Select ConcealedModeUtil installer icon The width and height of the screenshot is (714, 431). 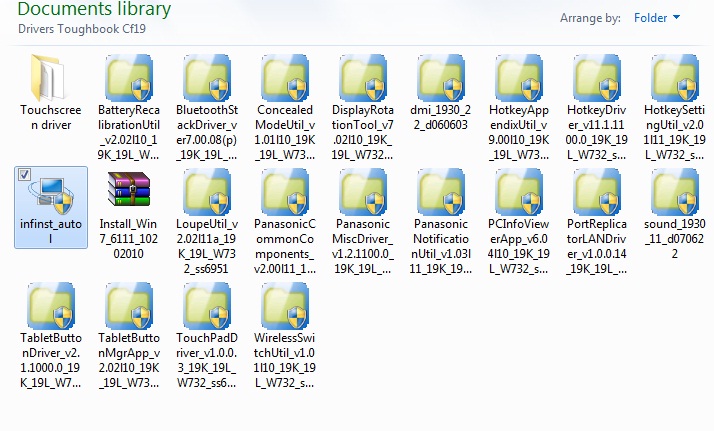click(285, 77)
